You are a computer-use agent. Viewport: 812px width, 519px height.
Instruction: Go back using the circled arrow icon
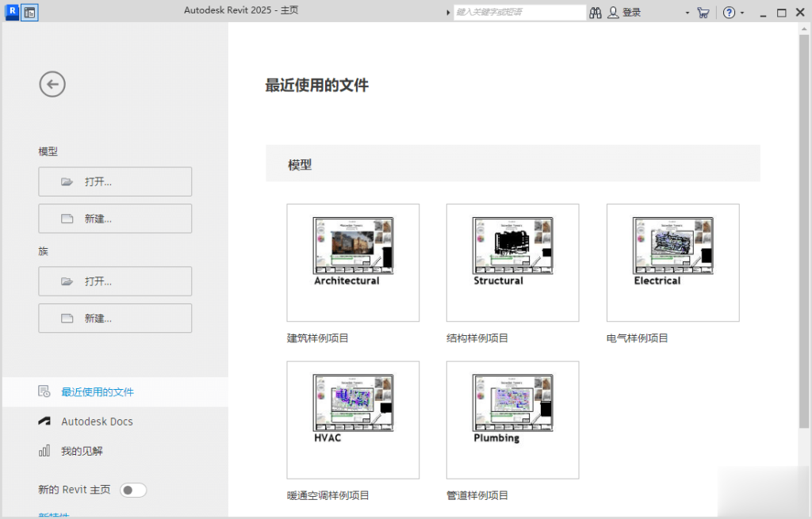(52, 84)
